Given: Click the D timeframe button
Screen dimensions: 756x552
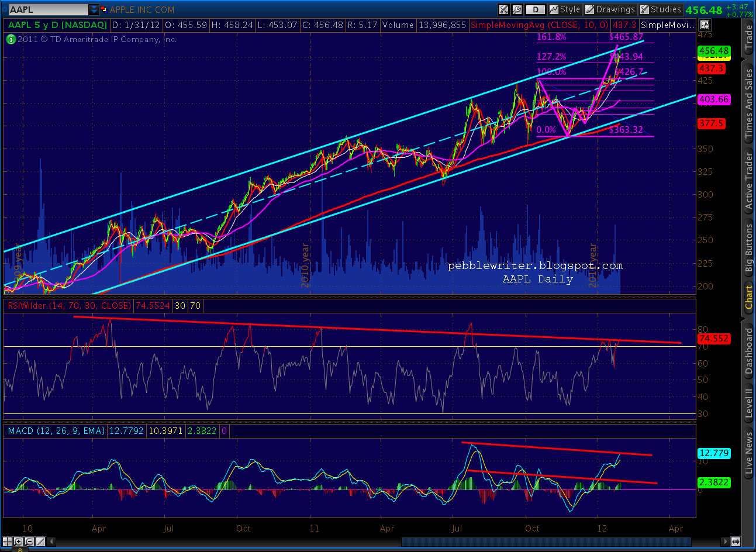Looking at the screenshot, I should 536,9.
